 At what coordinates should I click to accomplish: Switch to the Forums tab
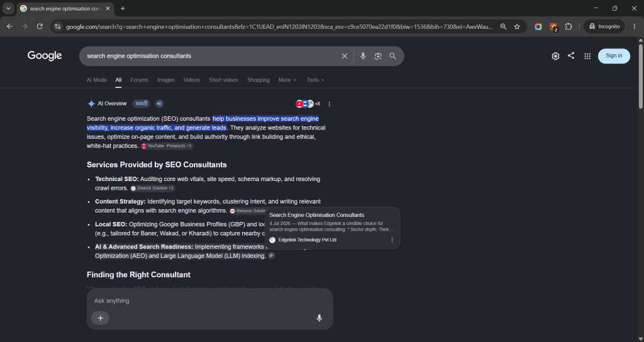coord(139,80)
